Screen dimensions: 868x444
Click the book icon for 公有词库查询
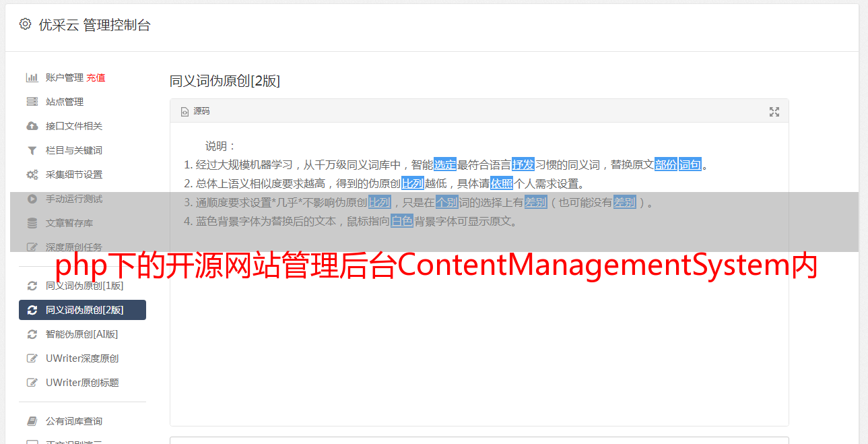(x=32, y=421)
